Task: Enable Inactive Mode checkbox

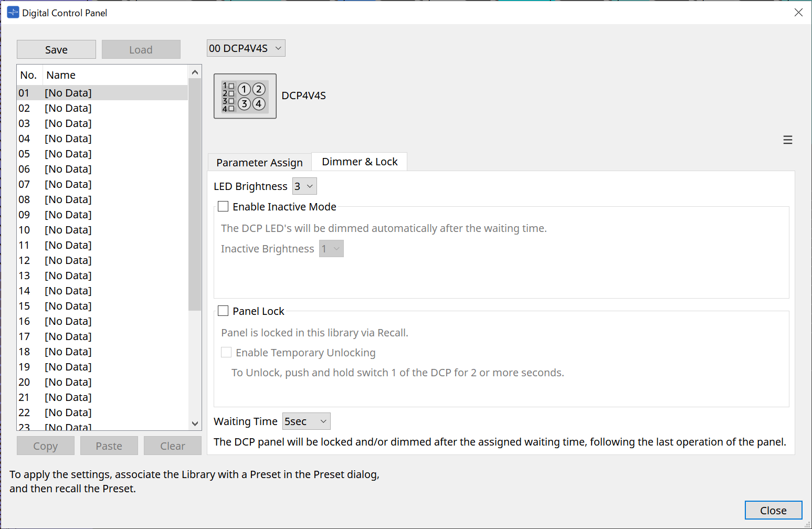Action: [224, 207]
